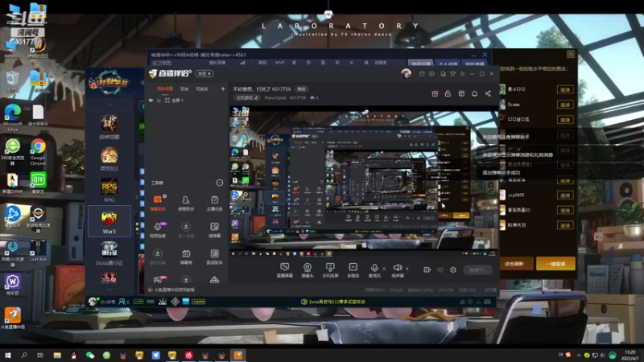Select 全屏1 source row
The image size is (644, 362).
(x=187, y=100)
